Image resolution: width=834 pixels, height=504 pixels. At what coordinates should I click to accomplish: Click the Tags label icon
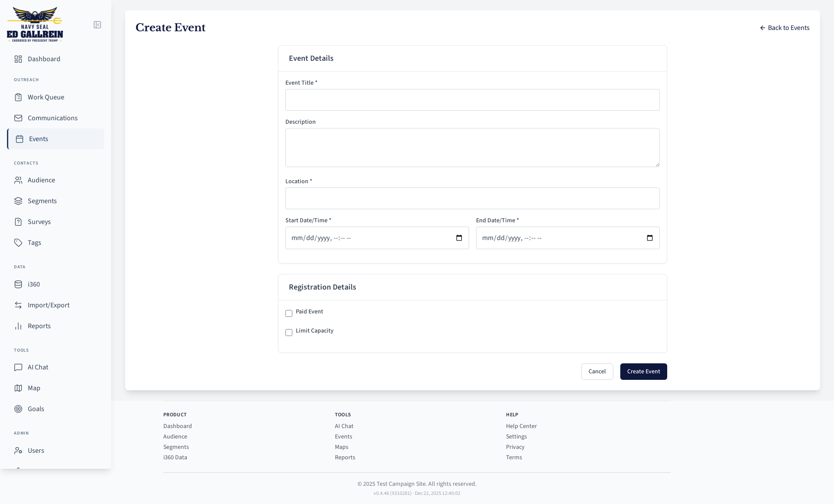click(18, 243)
